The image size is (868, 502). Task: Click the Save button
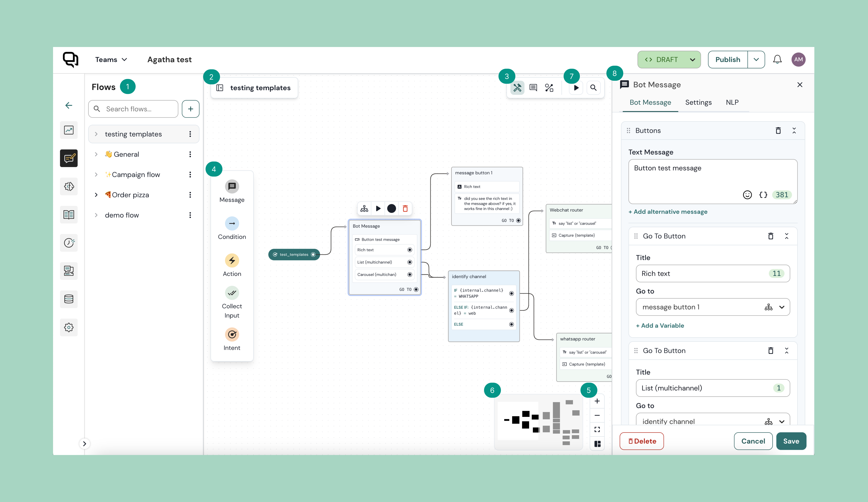tap(791, 441)
